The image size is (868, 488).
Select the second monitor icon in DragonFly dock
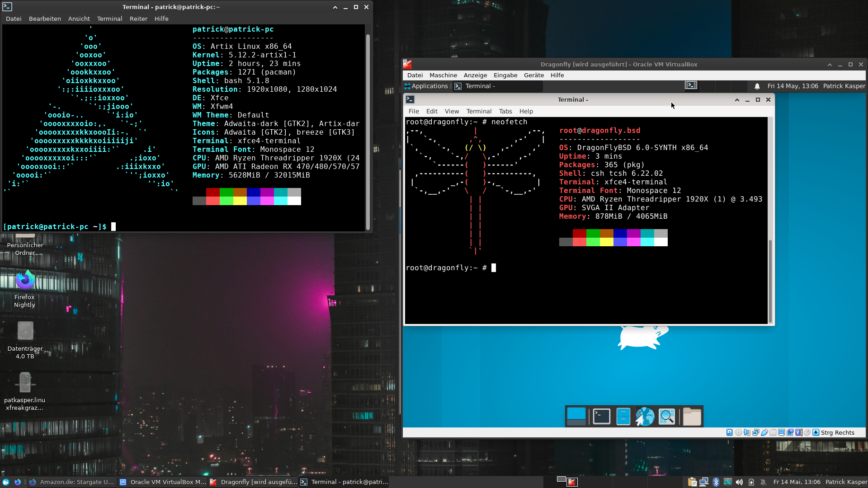[601, 416]
